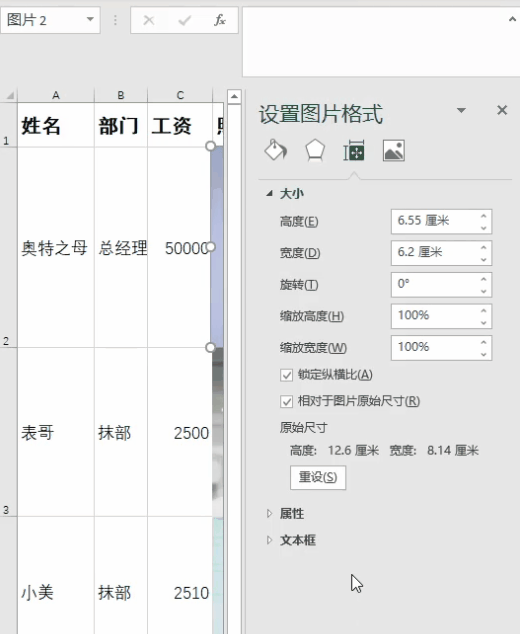The width and height of the screenshot is (520, 634).
Task: Decrease 宽度 with the down spinner
Action: click(484, 259)
